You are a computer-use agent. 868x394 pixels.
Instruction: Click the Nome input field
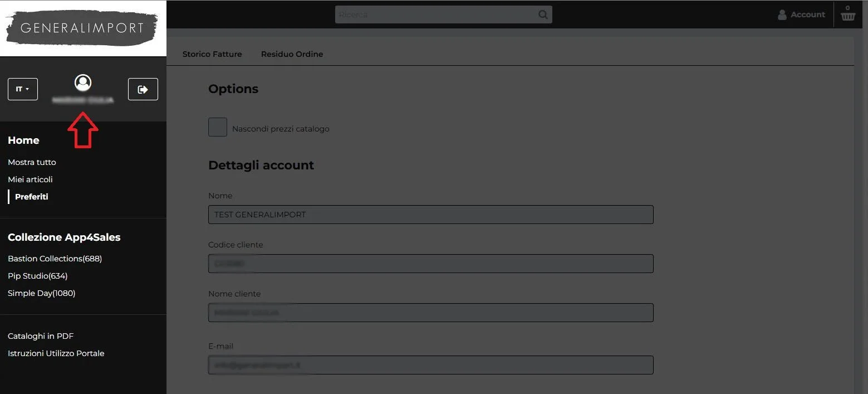click(x=430, y=215)
